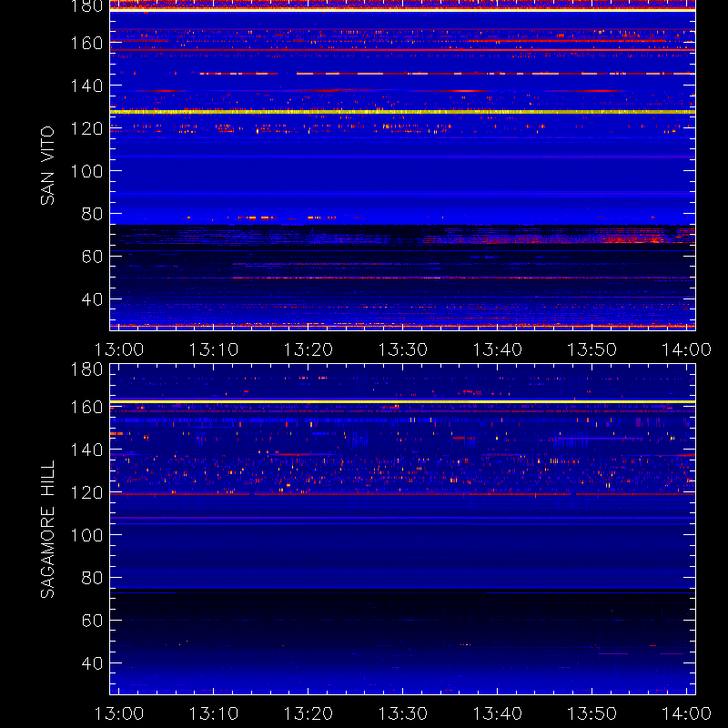Choose the 13:10 time label below Sagamore Hill plot
728x728 pixels.
pyautogui.click(x=214, y=713)
